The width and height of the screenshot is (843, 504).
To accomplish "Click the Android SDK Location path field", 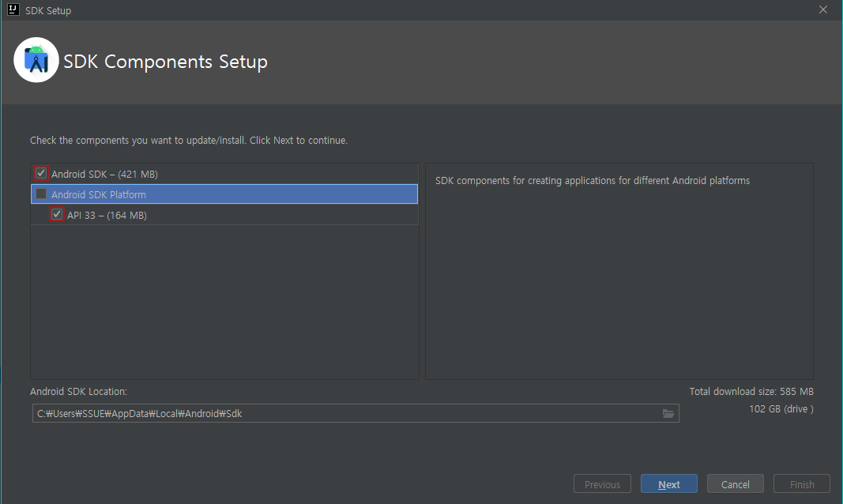I will (356, 413).
